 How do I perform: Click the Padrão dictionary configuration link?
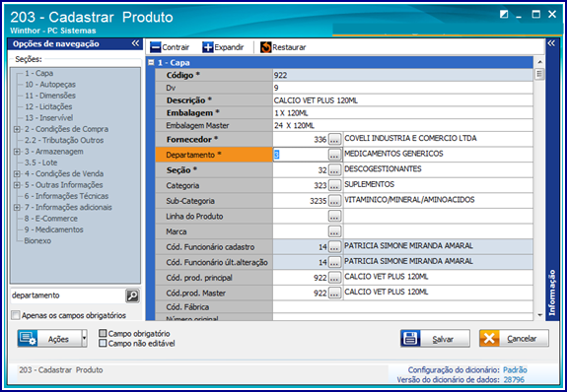tap(515, 370)
